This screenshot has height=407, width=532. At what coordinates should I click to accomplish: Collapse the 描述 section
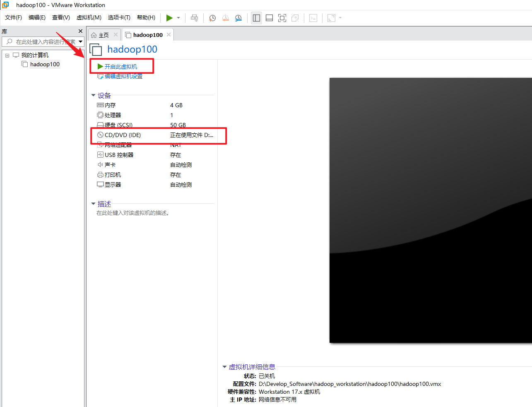[93, 204]
